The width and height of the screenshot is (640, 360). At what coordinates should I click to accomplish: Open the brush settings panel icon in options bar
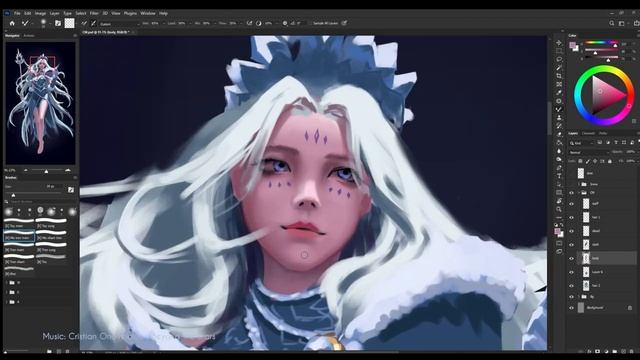tap(58, 24)
